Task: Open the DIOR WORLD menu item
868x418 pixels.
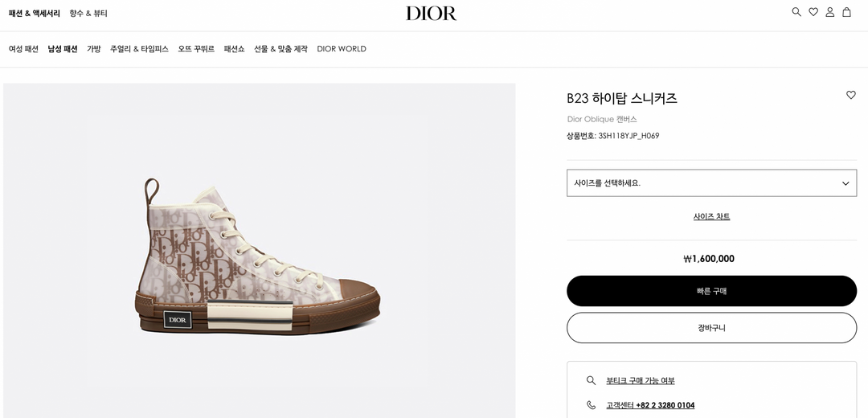Action: pos(342,49)
